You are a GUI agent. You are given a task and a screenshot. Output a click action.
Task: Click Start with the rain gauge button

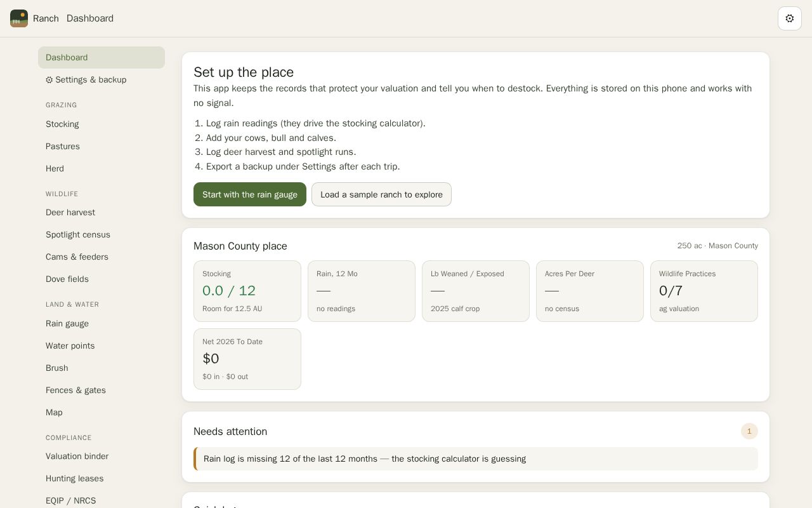[250, 194]
